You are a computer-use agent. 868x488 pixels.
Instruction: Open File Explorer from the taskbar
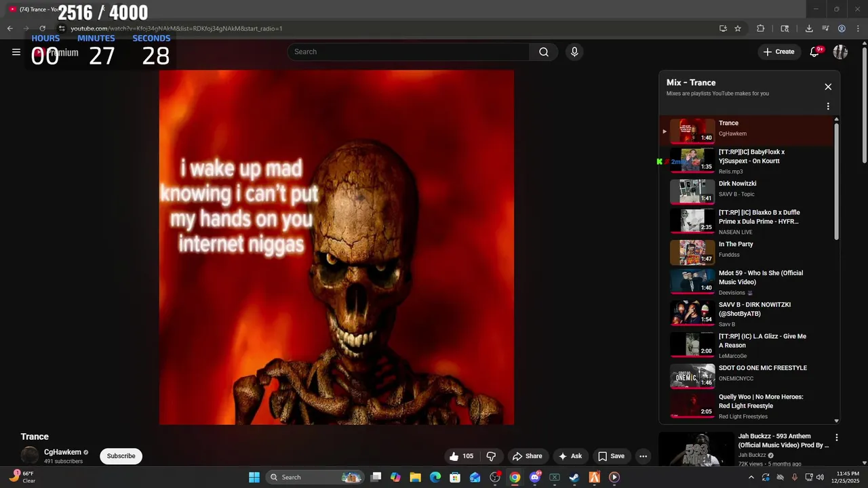point(415,477)
